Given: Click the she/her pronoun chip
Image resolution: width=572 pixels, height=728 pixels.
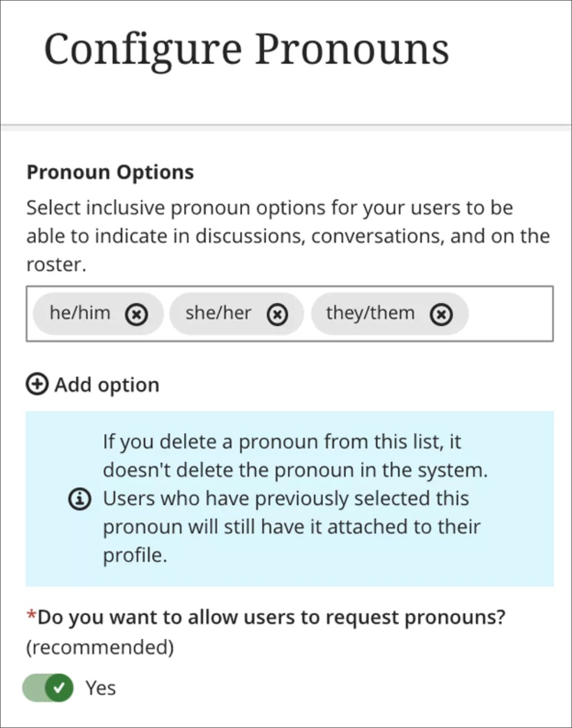Looking at the screenshot, I should (x=219, y=314).
